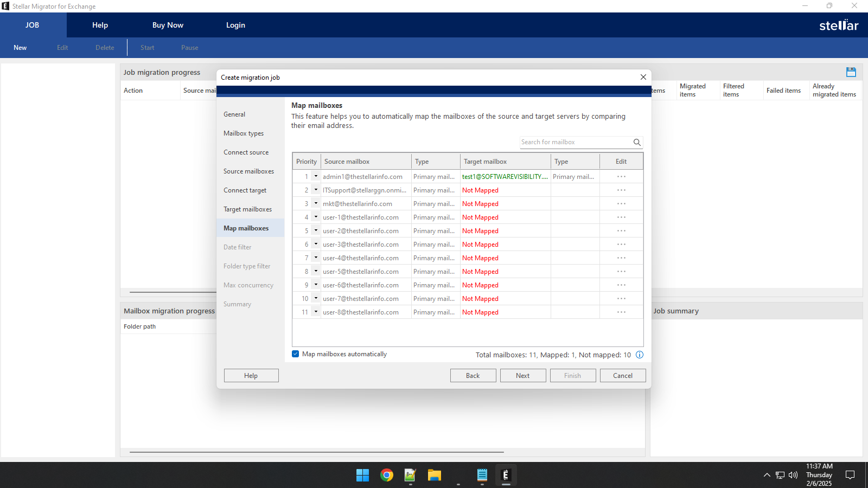The width and height of the screenshot is (868, 488).
Task: Click the save icon in Job migration progress
Action: coord(851,72)
